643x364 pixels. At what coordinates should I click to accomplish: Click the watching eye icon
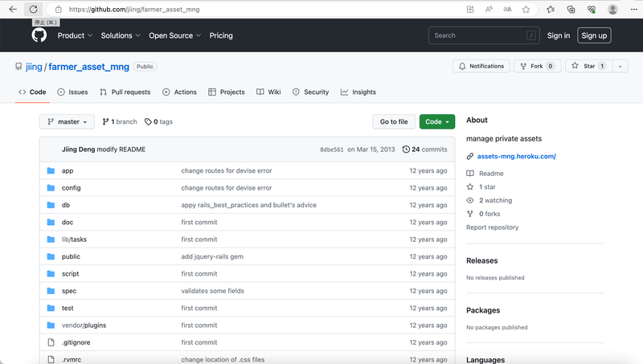click(470, 200)
